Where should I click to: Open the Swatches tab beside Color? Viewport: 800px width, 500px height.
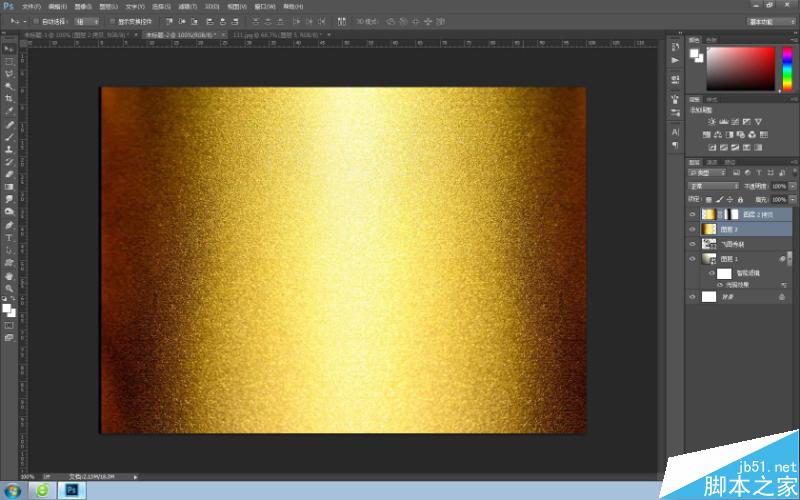tap(712, 40)
